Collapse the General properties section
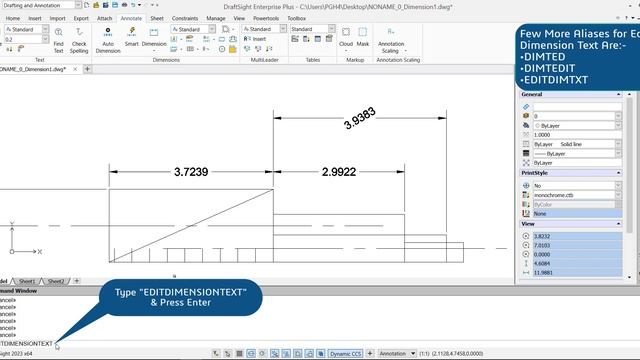Screen dimensions: 640x360 (618, 94)
